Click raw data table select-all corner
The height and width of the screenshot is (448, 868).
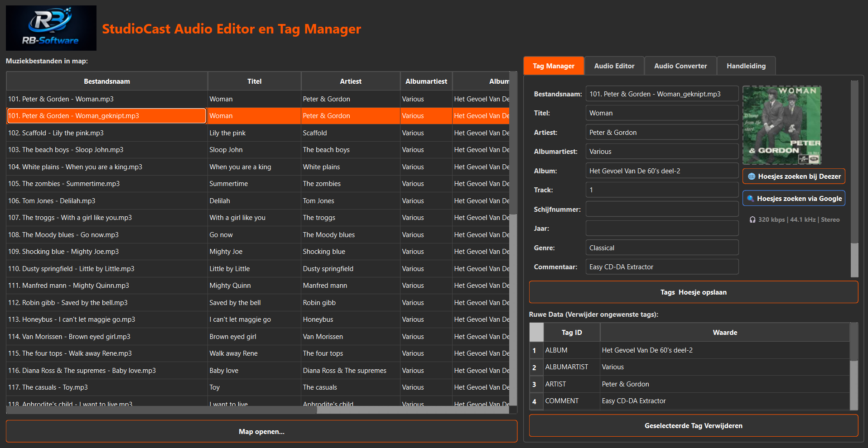click(x=536, y=332)
